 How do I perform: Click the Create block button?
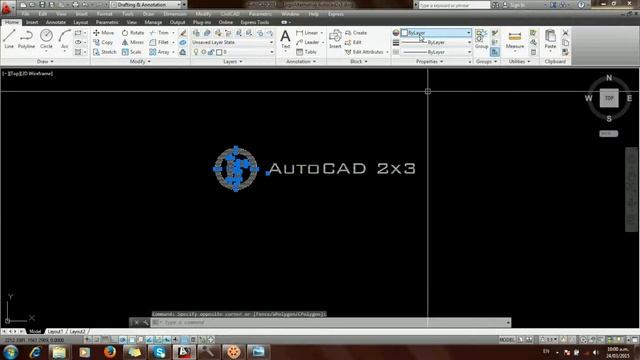coord(356,33)
